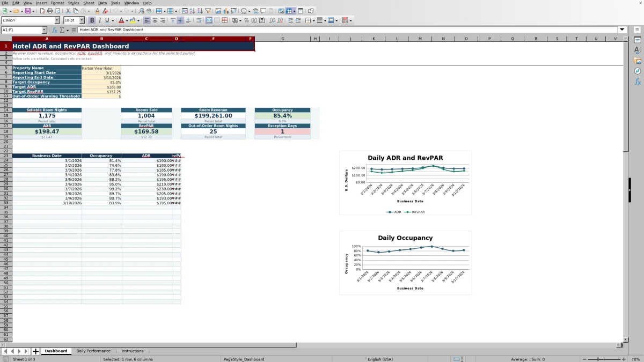Select column G header
The width and height of the screenshot is (644, 362).
coord(283,39)
